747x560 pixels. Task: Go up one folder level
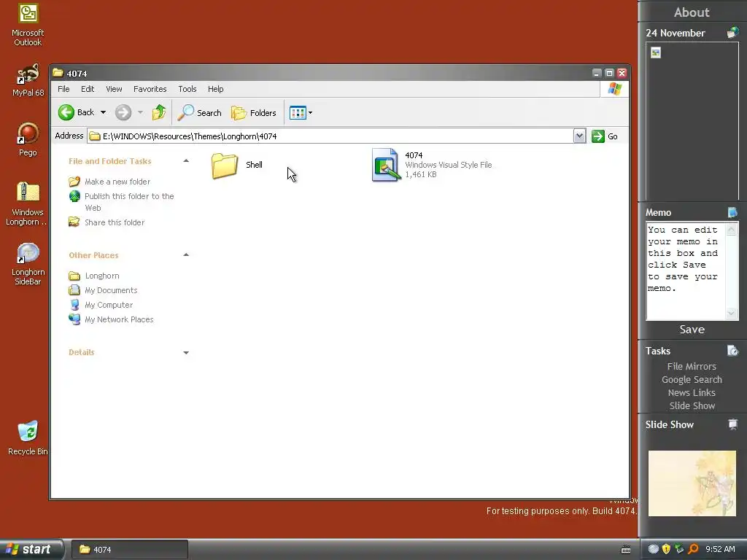[x=159, y=112]
